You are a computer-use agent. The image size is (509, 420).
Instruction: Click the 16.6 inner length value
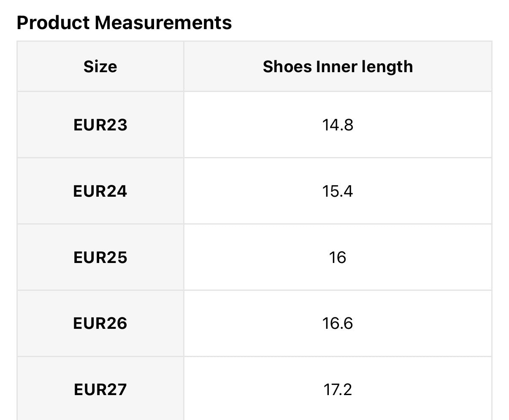[338, 323]
